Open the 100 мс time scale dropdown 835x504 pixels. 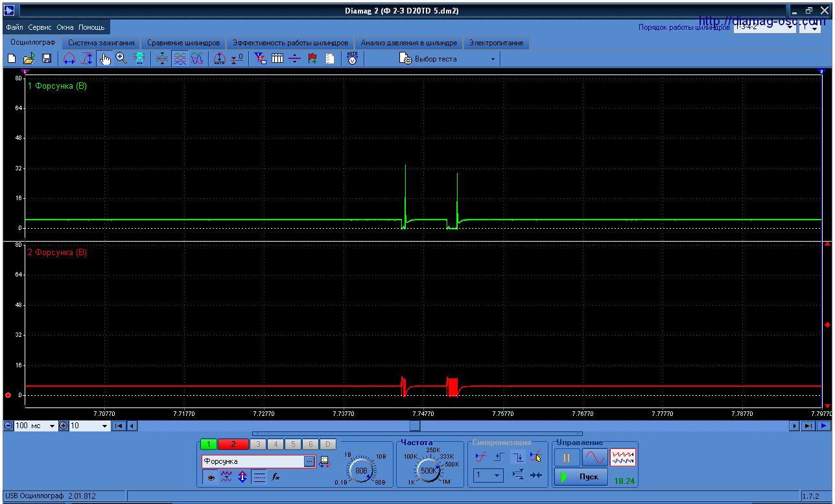[35, 426]
